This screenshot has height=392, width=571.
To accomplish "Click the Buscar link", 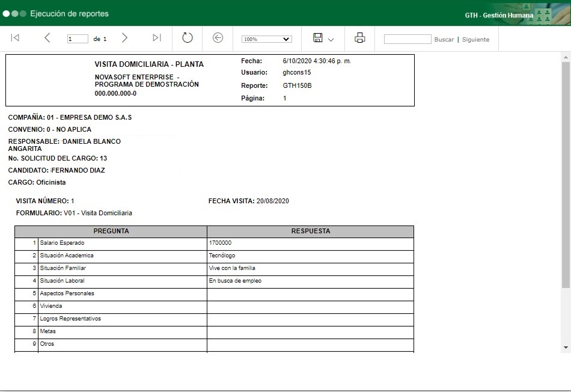I will coord(444,40).
